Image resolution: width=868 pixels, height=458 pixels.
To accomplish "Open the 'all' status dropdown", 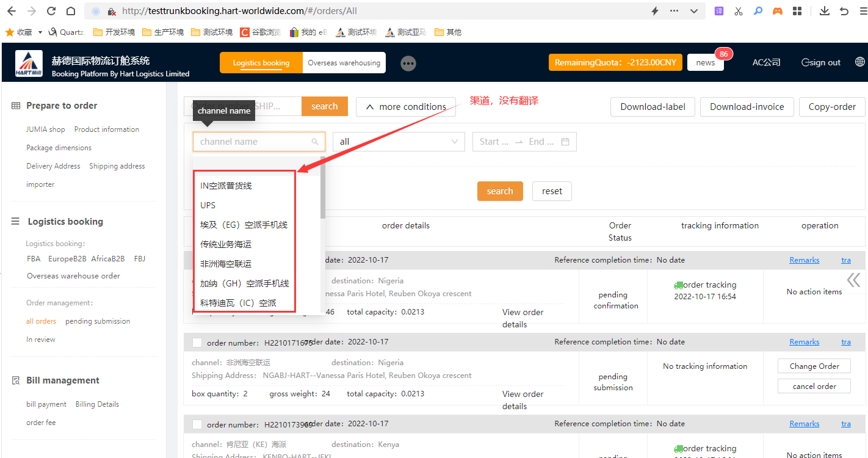I will pyautogui.click(x=398, y=142).
